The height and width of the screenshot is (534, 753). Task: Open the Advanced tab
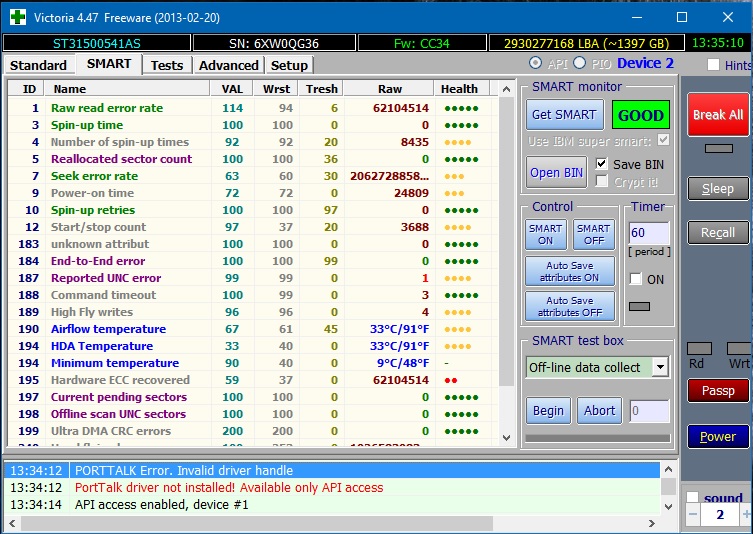click(228, 65)
